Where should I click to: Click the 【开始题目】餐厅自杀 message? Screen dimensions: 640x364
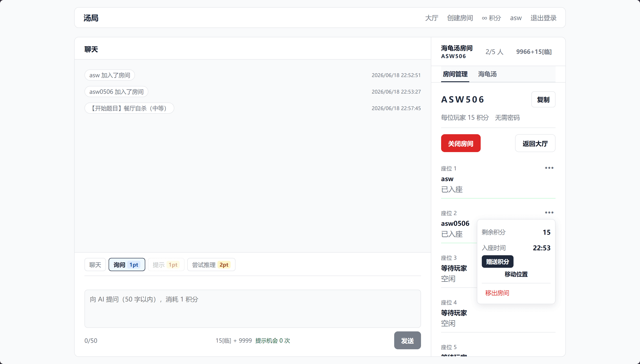(129, 108)
